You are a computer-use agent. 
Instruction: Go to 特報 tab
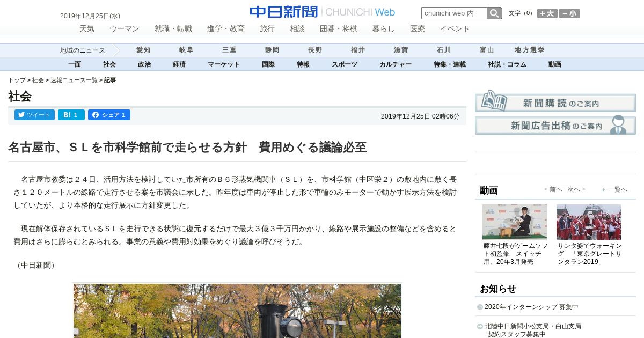303,64
